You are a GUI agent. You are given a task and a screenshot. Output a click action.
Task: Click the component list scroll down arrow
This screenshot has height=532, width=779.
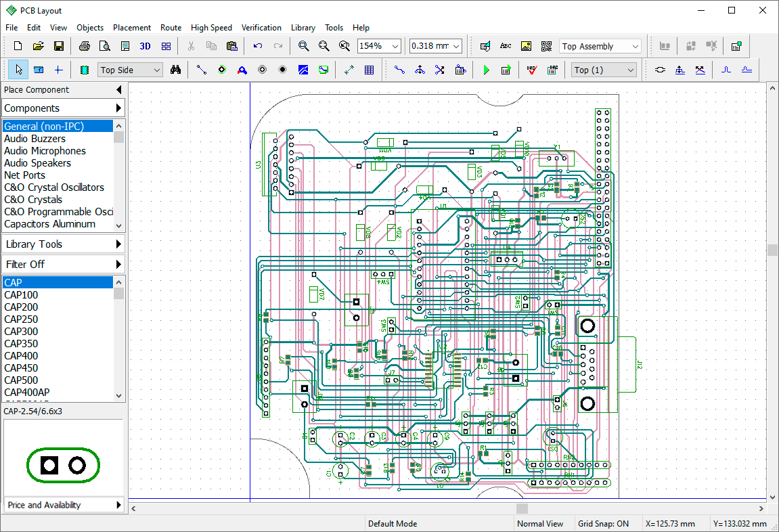tap(118, 396)
